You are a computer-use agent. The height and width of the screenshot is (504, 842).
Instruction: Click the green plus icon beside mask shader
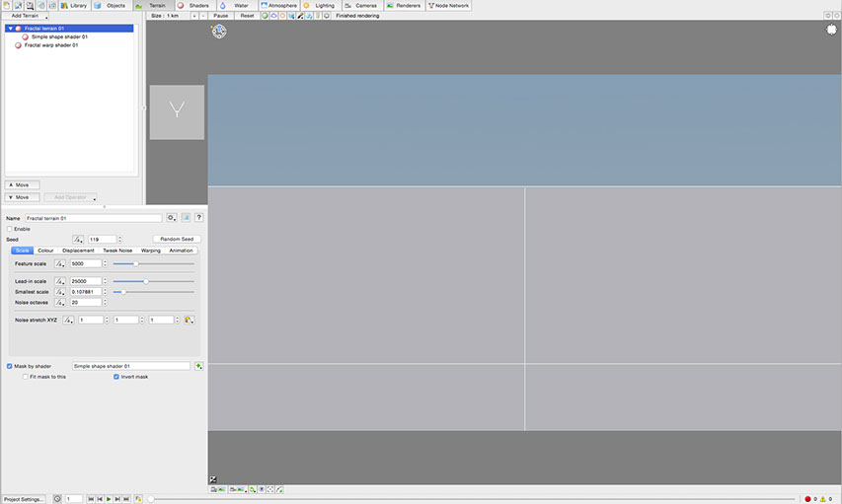(198, 366)
